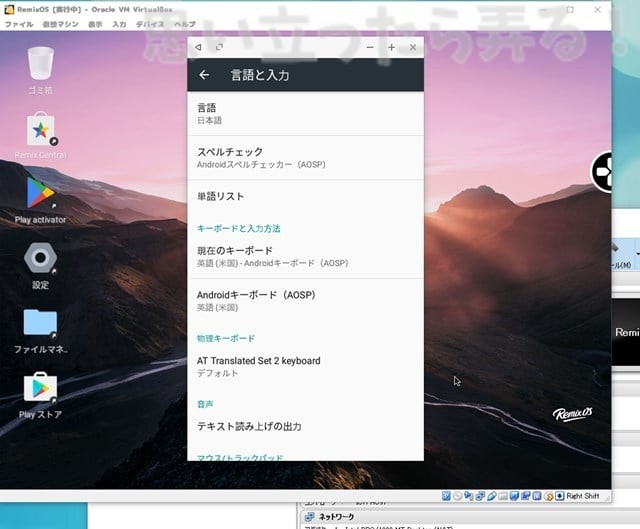Open 単語リスト setting
This screenshot has width=640, height=529.
click(305, 196)
